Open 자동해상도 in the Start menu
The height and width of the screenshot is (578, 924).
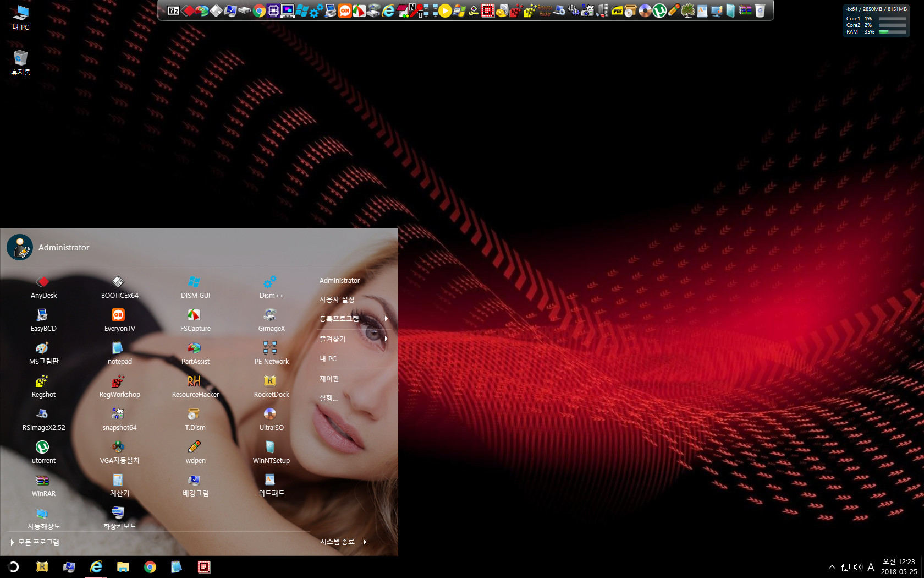pos(43,519)
